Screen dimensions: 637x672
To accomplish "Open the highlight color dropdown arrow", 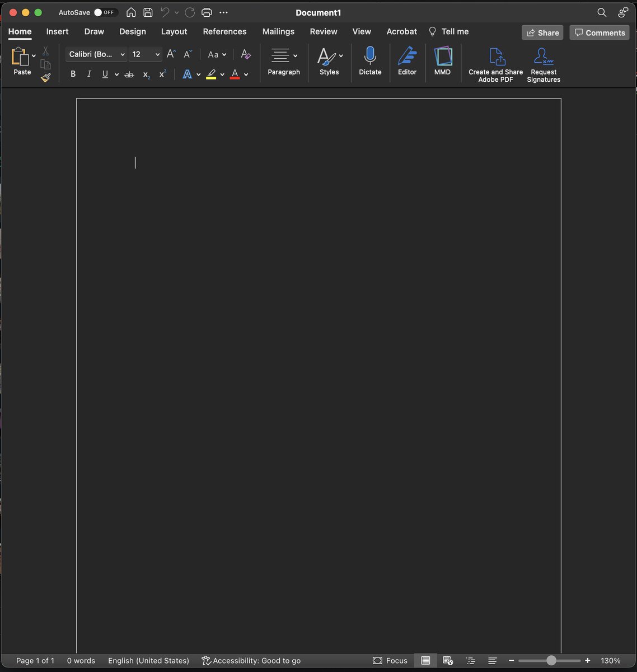I will coord(222,74).
